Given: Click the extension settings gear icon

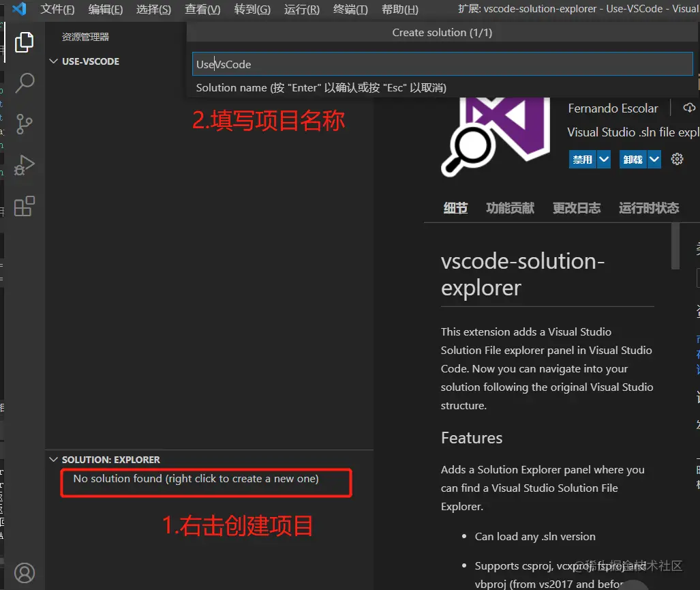Looking at the screenshot, I should click(677, 159).
